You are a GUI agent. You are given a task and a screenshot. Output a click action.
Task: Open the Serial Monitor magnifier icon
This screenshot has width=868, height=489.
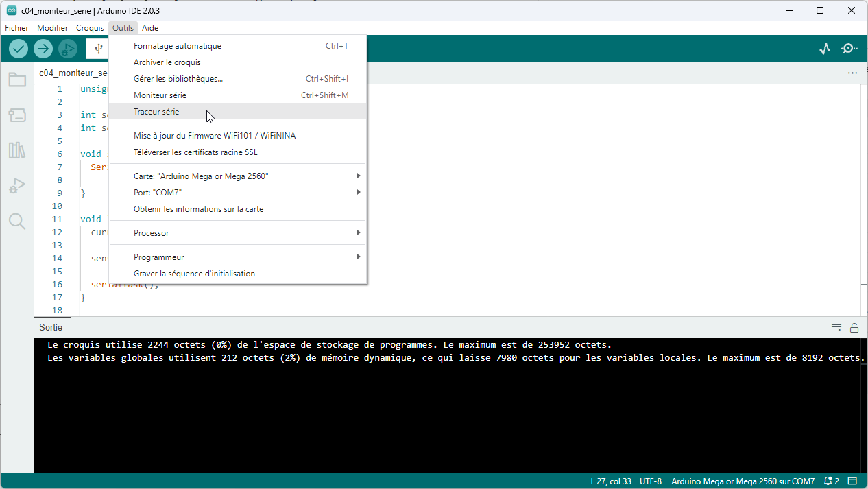click(x=849, y=49)
